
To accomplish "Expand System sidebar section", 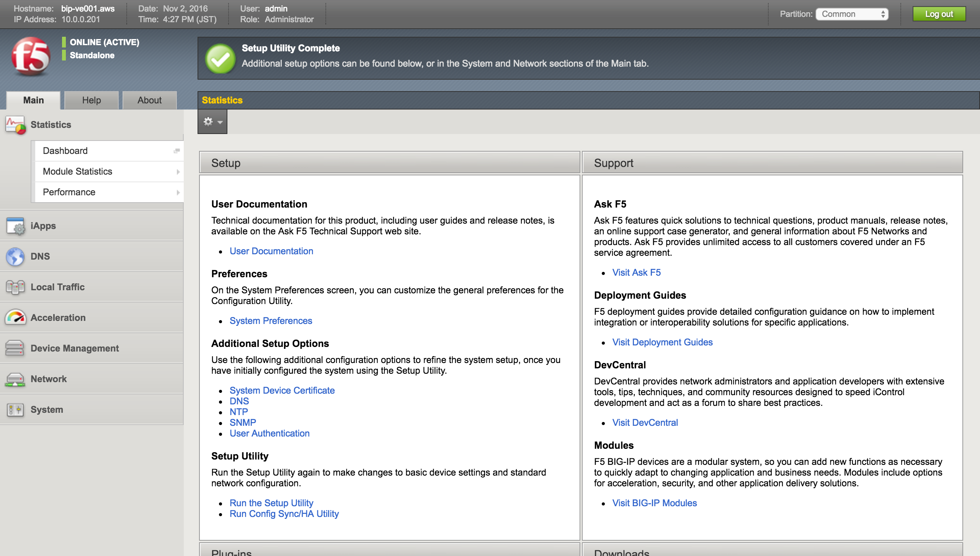I will click(92, 410).
